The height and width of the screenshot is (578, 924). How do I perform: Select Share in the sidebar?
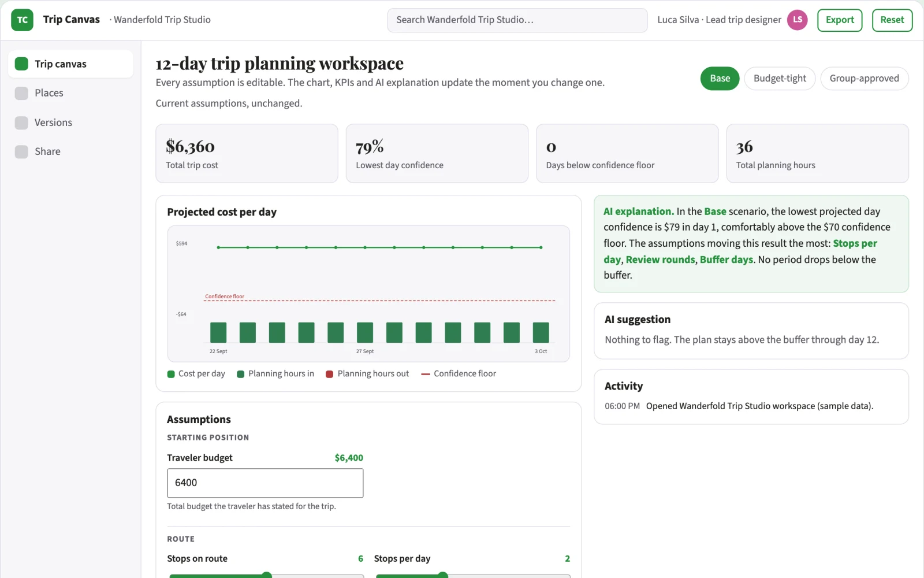click(71, 151)
